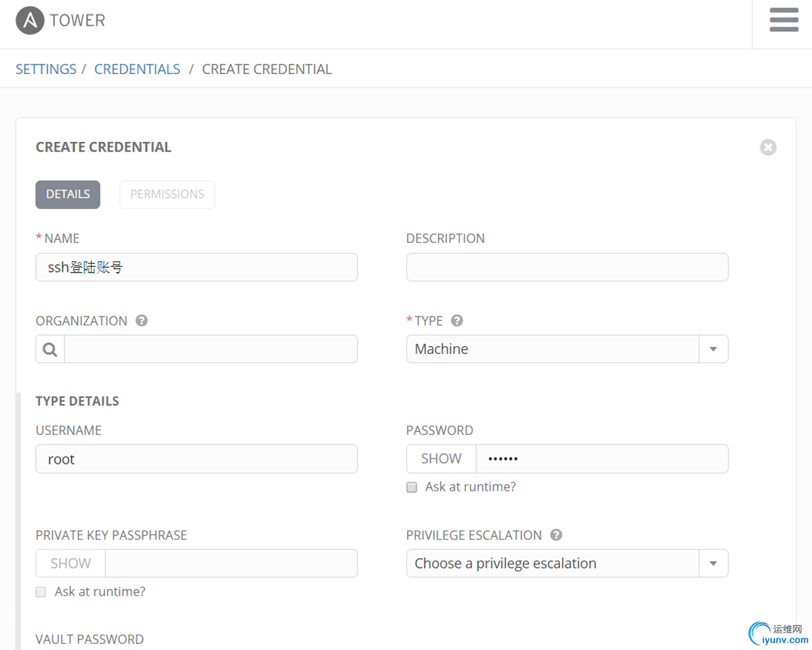The width and height of the screenshot is (812, 650).
Task: Click the Organization help question icon
Action: 141,321
